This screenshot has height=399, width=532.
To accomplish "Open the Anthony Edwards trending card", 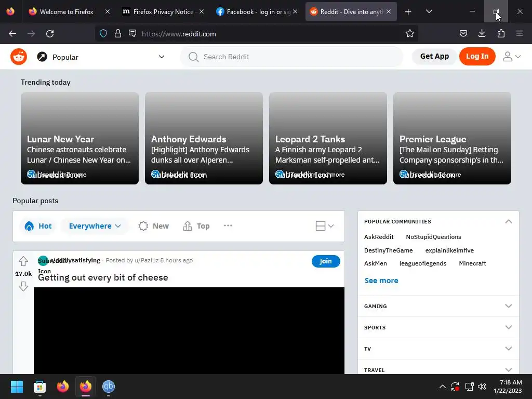I will point(204,138).
